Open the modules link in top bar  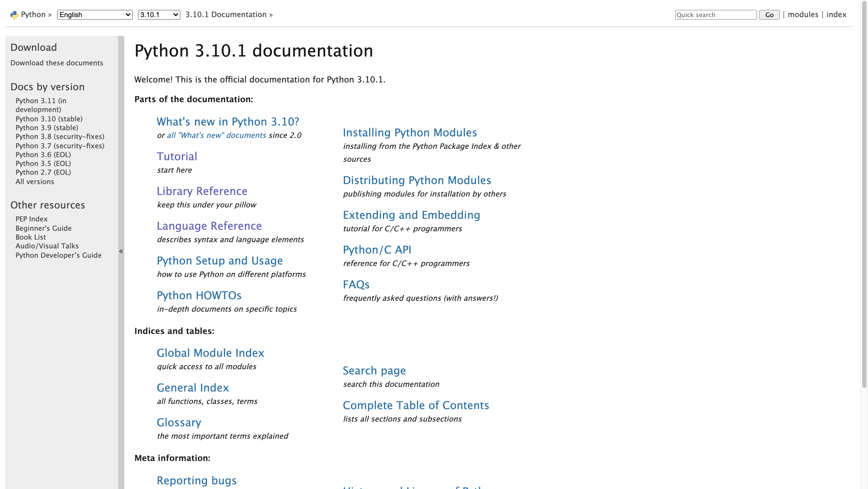tap(803, 15)
